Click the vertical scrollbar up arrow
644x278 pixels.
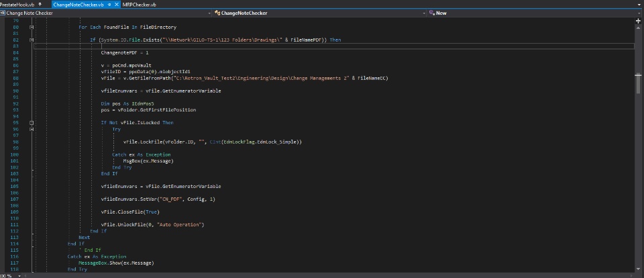click(638, 29)
